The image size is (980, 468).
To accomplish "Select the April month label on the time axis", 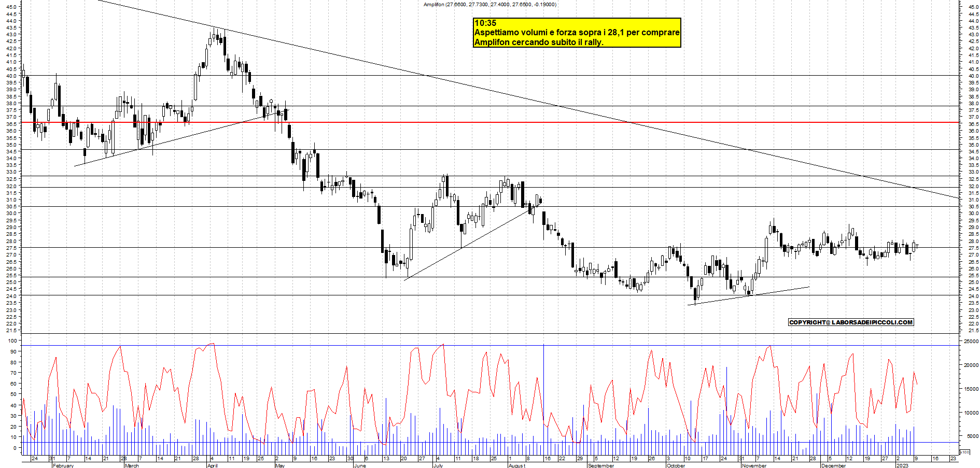I will (212, 465).
